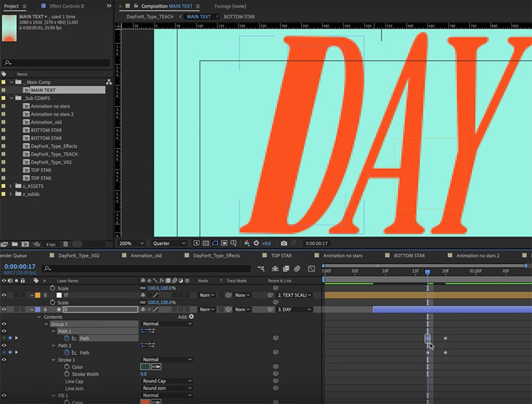
Task: Toggle visibility of Stroke 1
Action: pyautogui.click(x=4, y=360)
